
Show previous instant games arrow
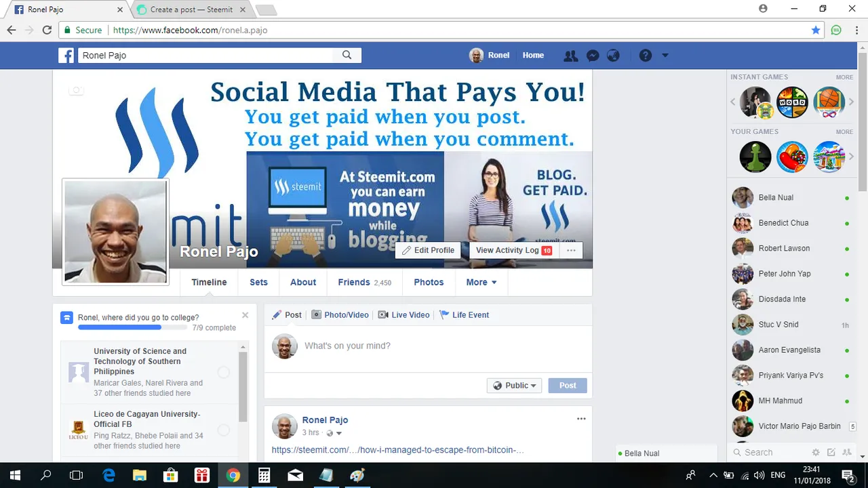click(733, 102)
